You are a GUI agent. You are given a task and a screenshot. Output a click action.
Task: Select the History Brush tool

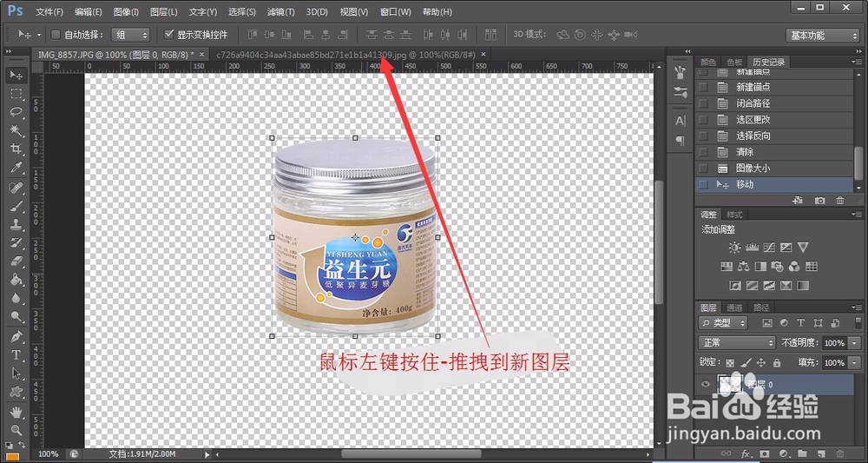coord(16,242)
